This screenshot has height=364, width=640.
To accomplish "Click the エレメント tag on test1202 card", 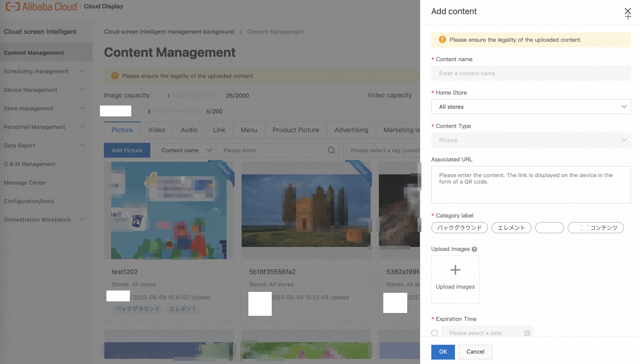I will pyautogui.click(x=183, y=309).
